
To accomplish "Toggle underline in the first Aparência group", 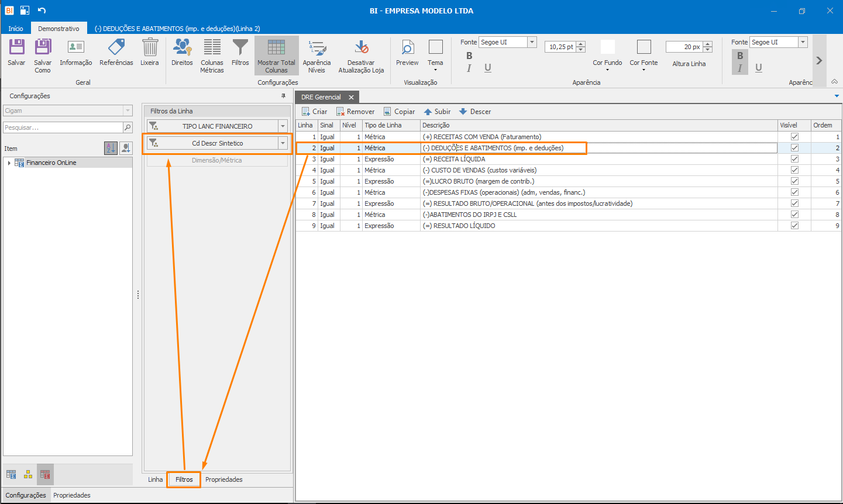I will coord(488,68).
